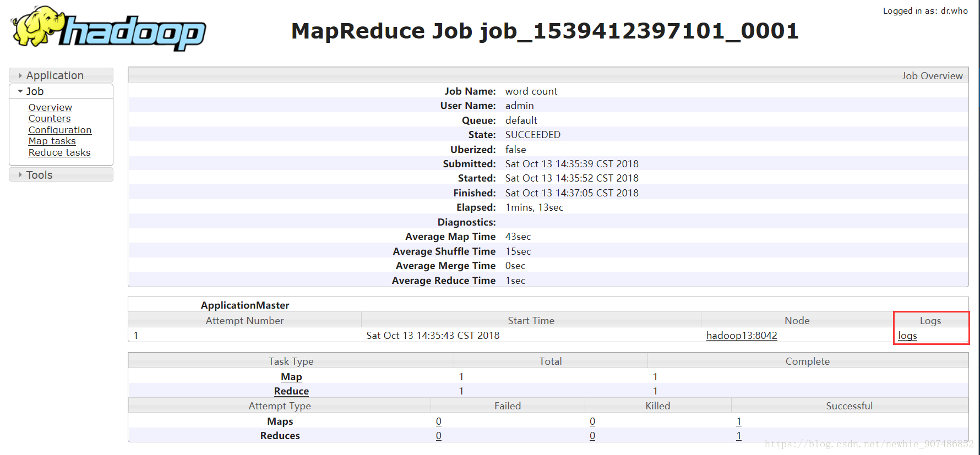Screen dimensions: 980x455
Task: Click the Diagnostics label
Action: tap(467, 222)
